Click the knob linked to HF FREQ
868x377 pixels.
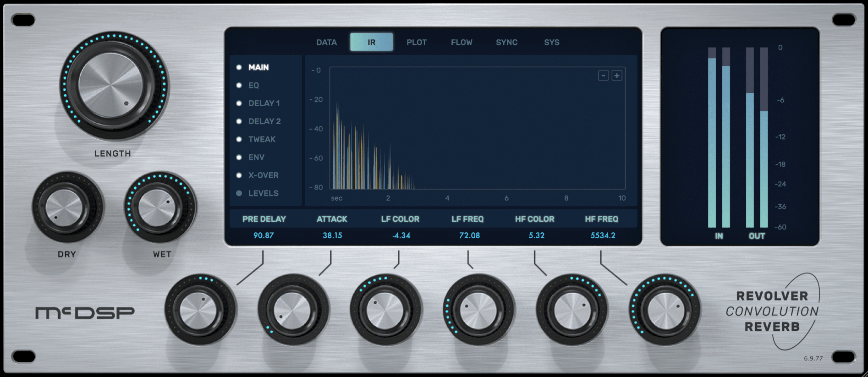[x=666, y=311]
